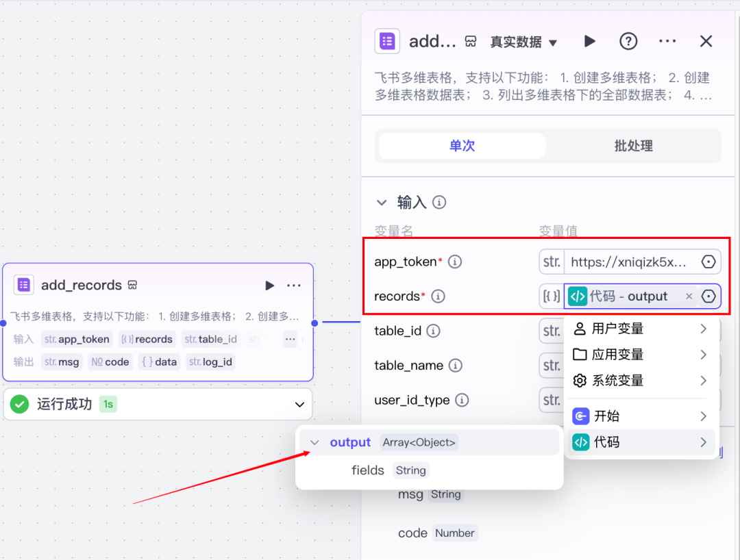
Task: Show info icon next to table_id
Action: pos(433,331)
